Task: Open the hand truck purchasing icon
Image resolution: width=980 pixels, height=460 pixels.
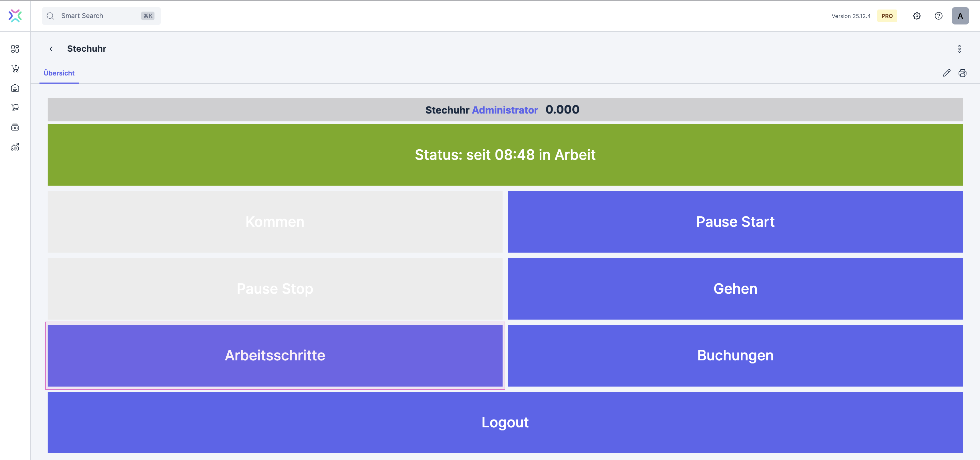Action: point(15,107)
